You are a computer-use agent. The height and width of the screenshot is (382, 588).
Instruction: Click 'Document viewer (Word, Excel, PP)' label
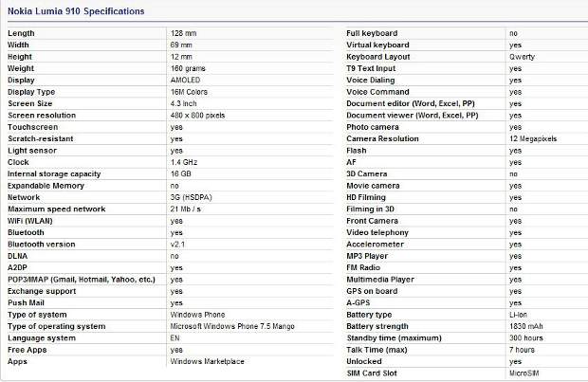pyautogui.click(x=413, y=115)
